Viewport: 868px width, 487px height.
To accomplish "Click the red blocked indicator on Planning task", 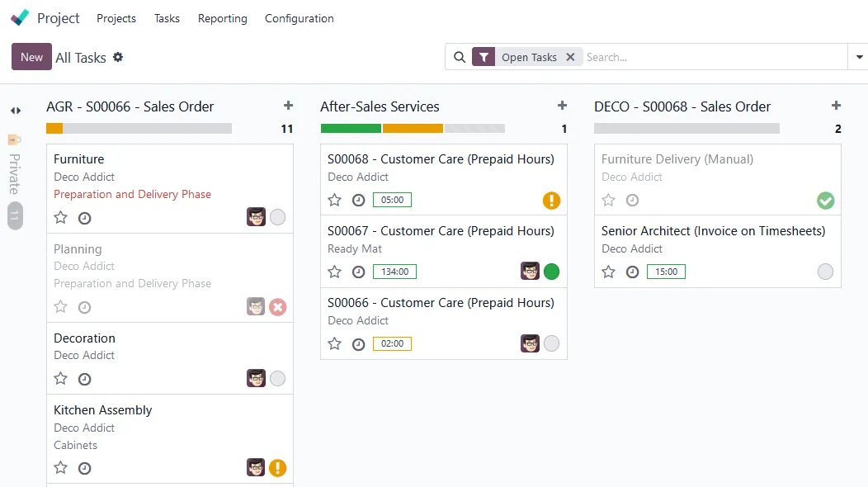I will [278, 306].
